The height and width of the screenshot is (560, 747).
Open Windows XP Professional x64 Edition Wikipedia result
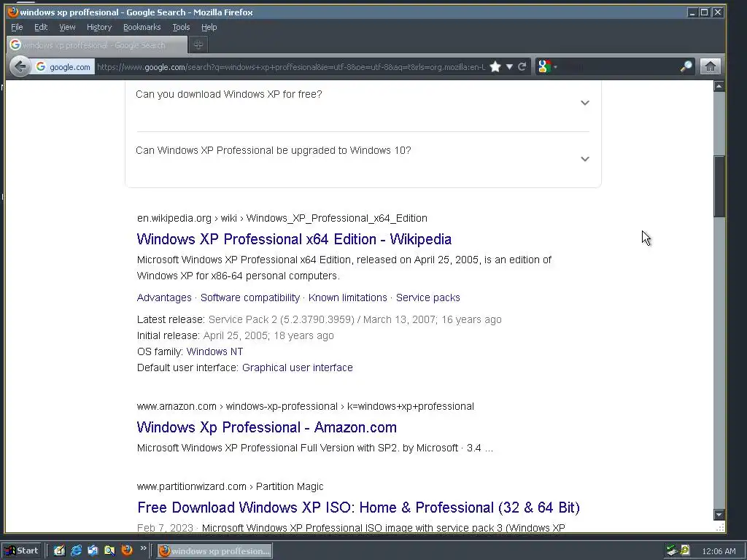pos(294,239)
